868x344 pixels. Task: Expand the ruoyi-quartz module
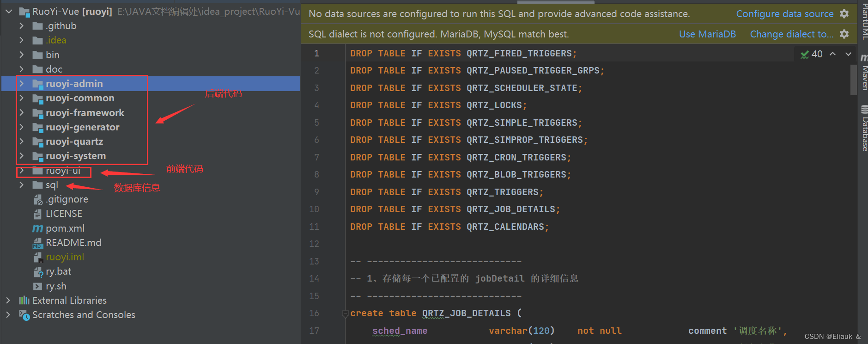[x=21, y=141]
